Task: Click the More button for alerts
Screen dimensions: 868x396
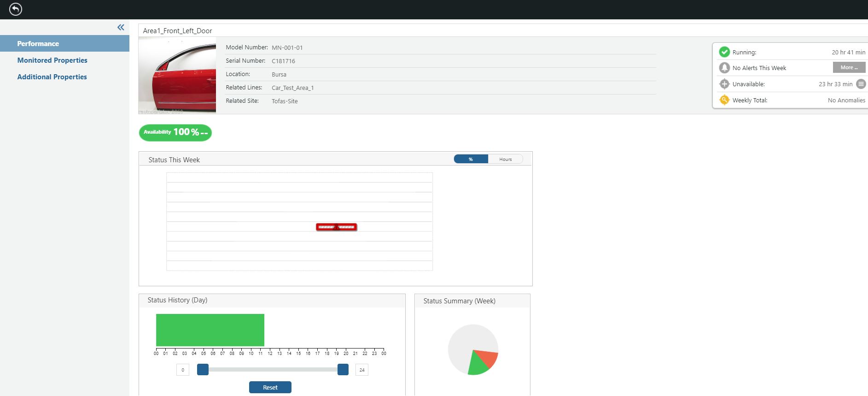Action: click(849, 67)
